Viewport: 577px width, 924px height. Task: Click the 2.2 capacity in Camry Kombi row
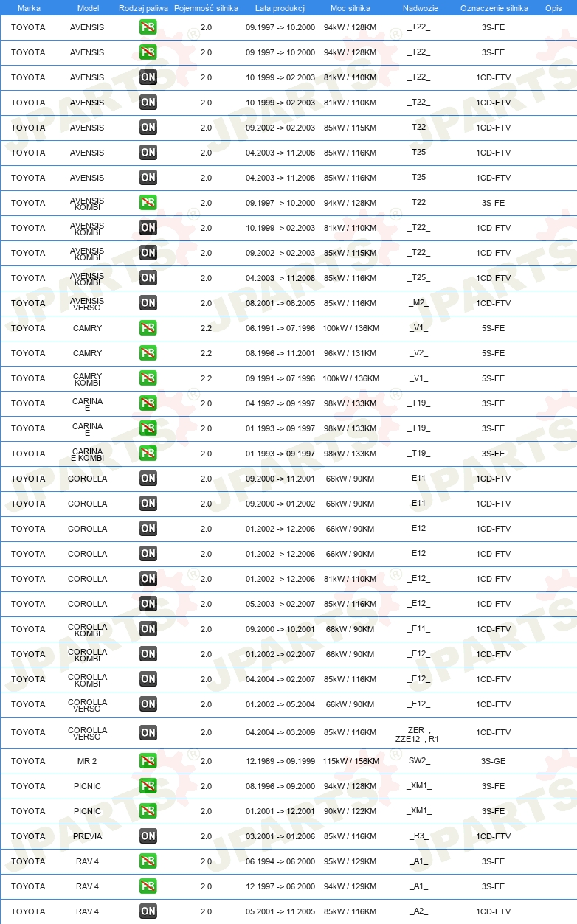(x=206, y=378)
